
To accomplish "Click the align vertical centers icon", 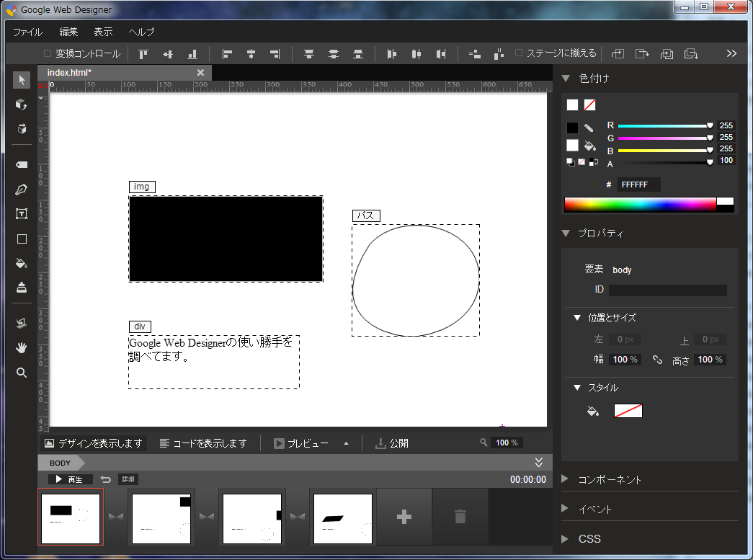I will [x=168, y=54].
